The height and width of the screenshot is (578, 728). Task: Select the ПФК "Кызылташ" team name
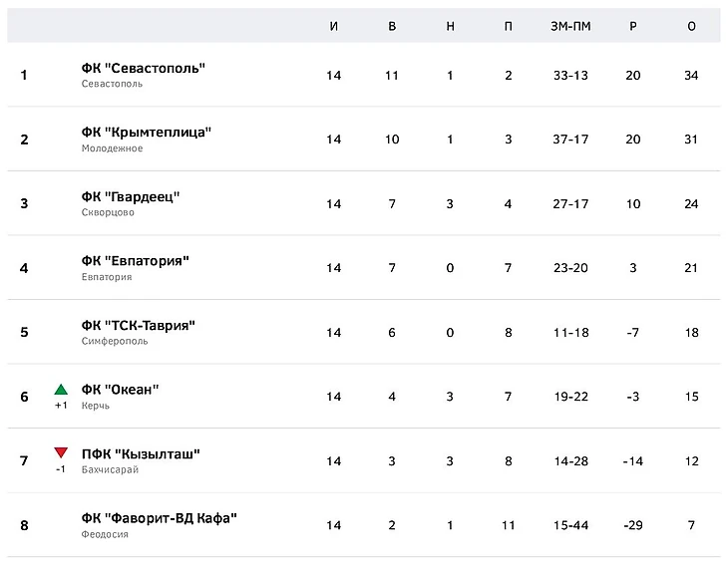tap(141, 454)
